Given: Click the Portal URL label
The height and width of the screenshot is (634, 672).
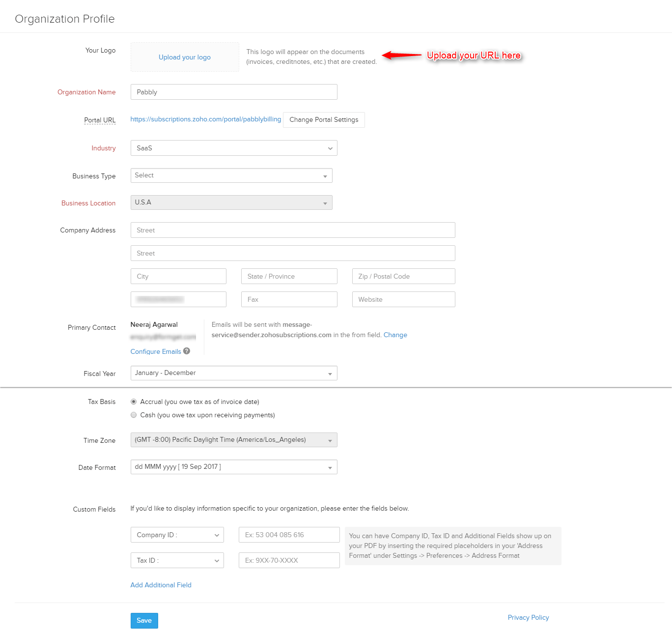Looking at the screenshot, I should [x=100, y=120].
